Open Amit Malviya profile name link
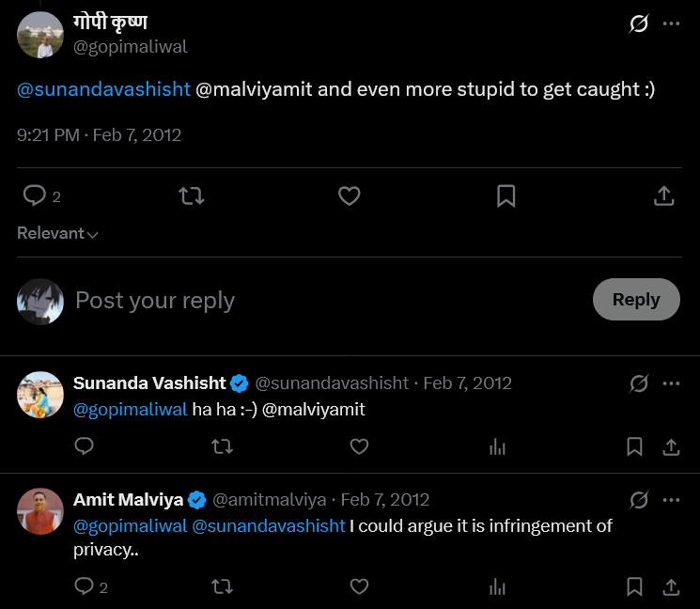Viewport: 700px width, 609px height. pos(128,500)
